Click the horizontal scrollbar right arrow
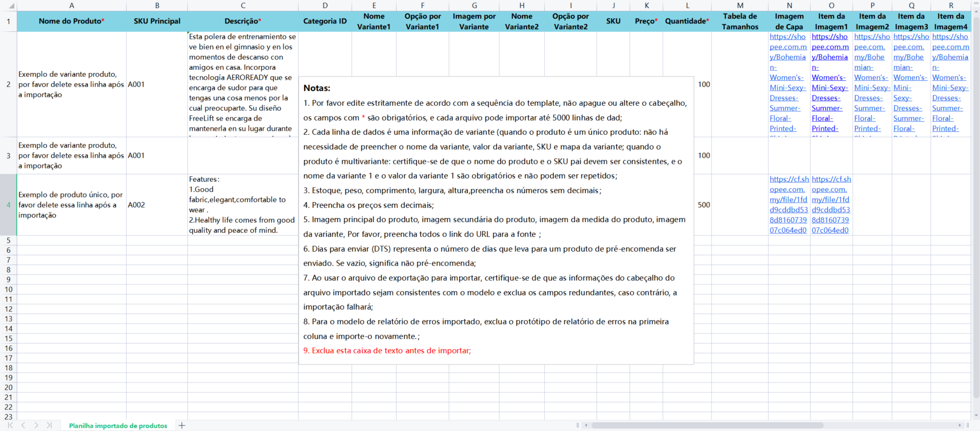 pyautogui.click(x=960, y=425)
